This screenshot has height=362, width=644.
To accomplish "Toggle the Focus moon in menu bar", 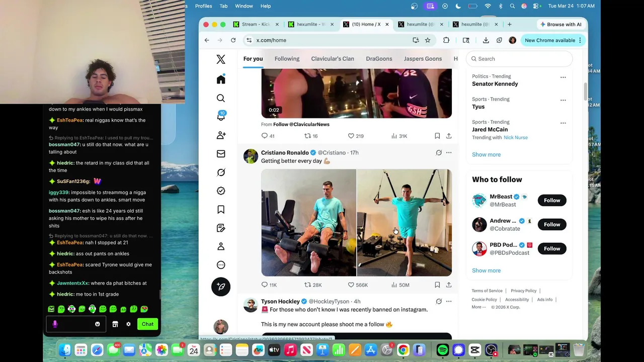I will click(x=458, y=6).
